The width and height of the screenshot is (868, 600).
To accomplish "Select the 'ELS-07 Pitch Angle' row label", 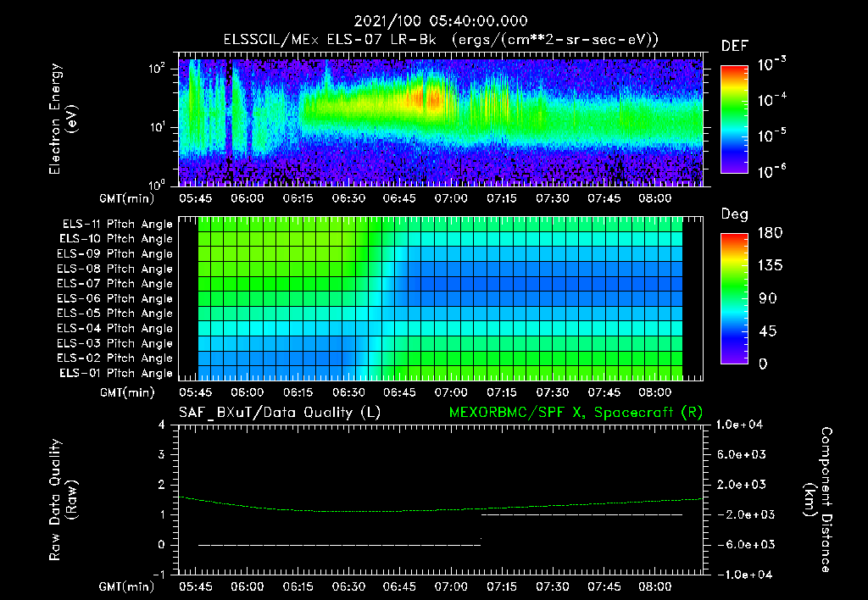I will click(115, 283).
